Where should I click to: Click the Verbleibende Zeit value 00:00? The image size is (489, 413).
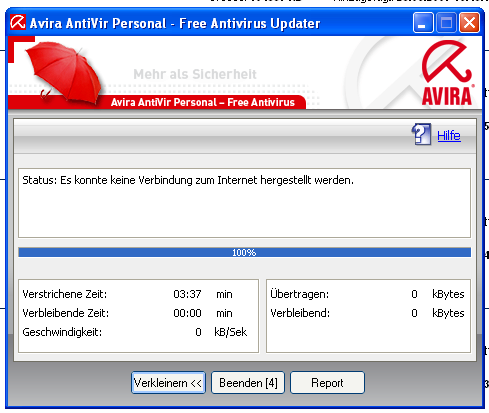[x=187, y=313]
